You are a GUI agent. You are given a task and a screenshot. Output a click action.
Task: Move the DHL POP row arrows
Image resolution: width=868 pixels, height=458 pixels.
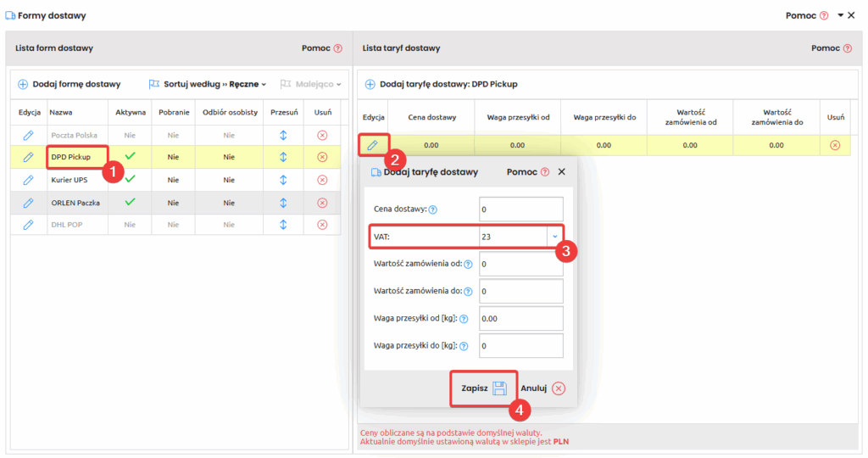(283, 225)
